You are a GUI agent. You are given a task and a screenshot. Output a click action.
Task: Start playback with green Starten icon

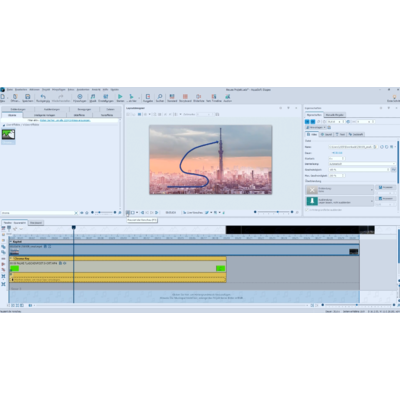click(x=120, y=97)
